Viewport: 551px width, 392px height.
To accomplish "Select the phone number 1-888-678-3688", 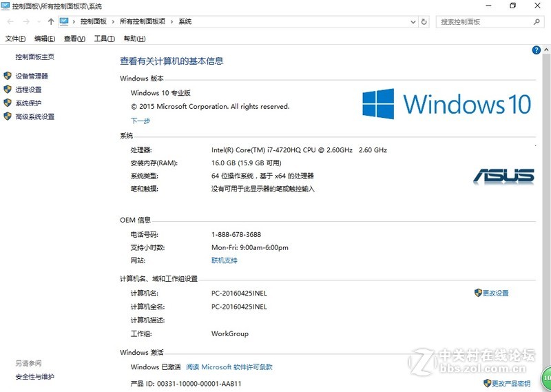I will (236, 234).
